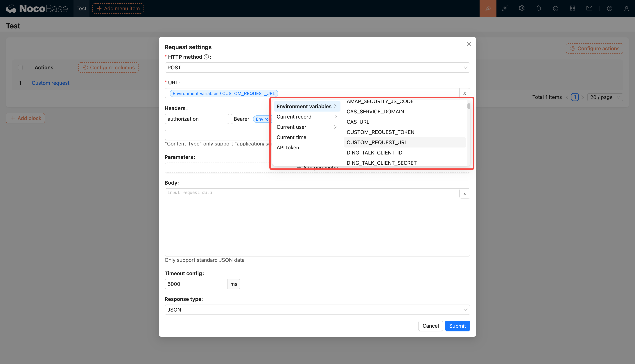This screenshot has height=364, width=635.
Task: Open the settings gear in top bar
Action: click(522, 8)
